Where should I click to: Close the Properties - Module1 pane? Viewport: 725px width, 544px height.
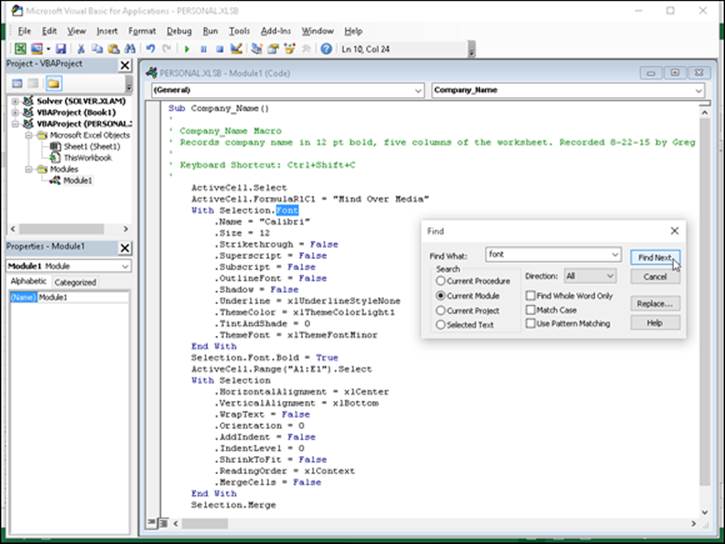click(125, 248)
